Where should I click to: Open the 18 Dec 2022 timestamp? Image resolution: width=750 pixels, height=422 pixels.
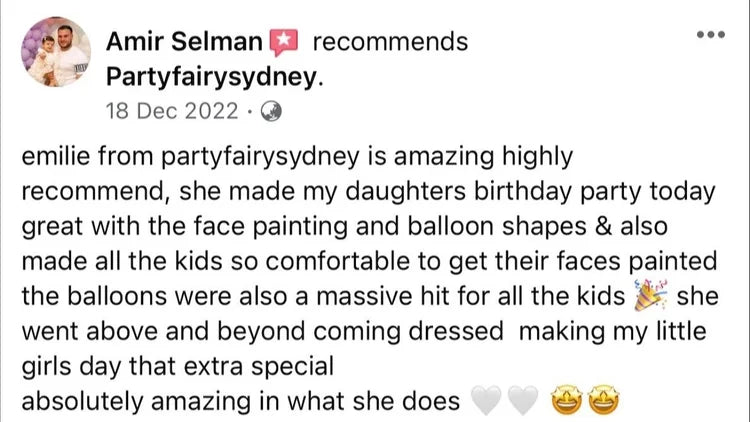172,111
